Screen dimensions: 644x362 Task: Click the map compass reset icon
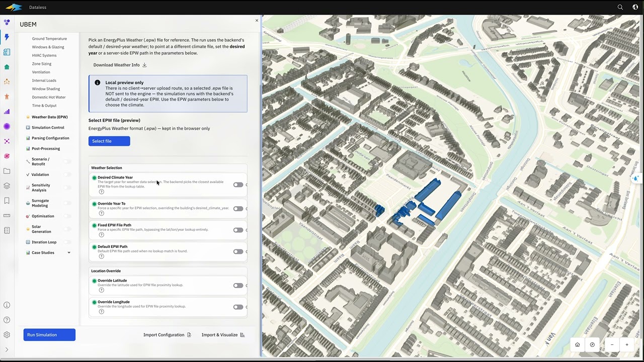pos(592,344)
